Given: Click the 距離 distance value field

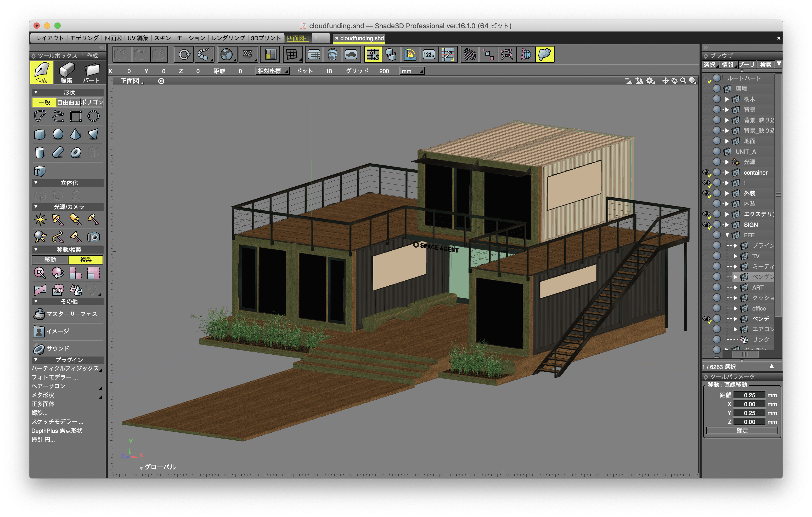Looking at the screenshot, I should click(749, 395).
